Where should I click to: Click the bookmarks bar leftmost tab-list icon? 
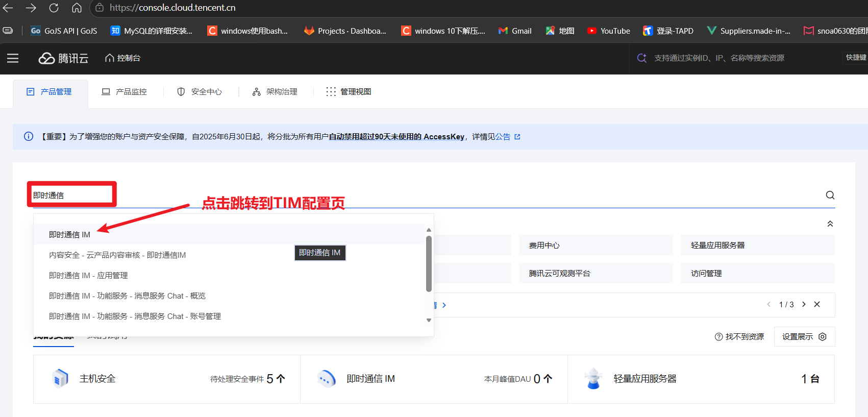click(8, 31)
